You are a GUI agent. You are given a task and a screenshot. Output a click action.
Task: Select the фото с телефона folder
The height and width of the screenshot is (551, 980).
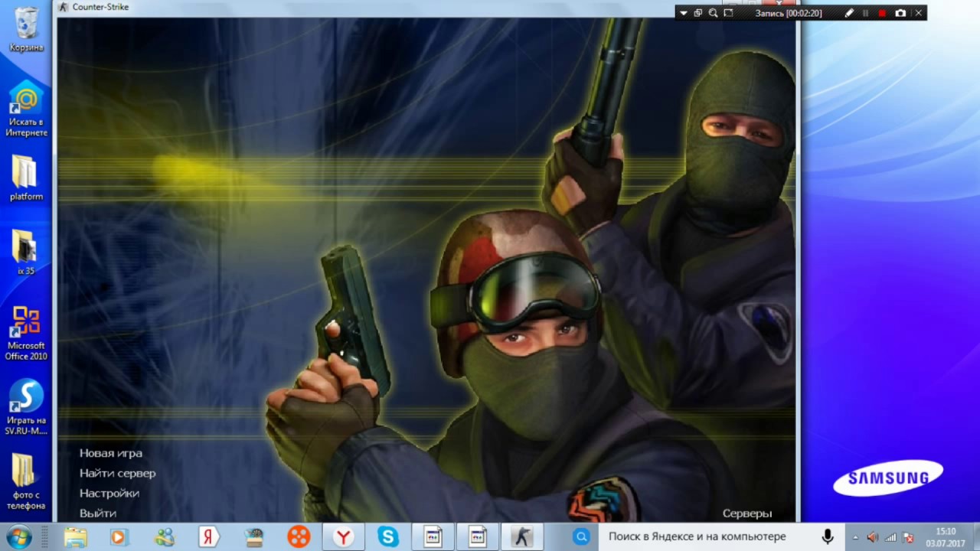(x=26, y=481)
